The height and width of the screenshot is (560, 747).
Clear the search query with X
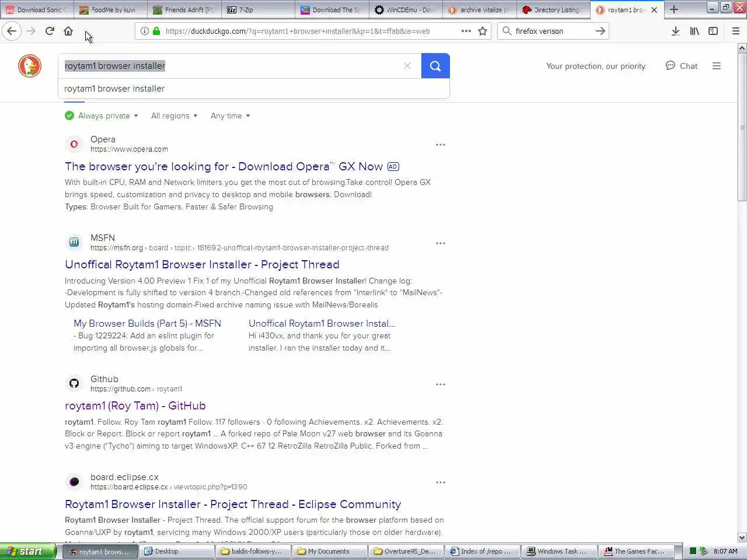pyautogui.click(x=407, y=66)
